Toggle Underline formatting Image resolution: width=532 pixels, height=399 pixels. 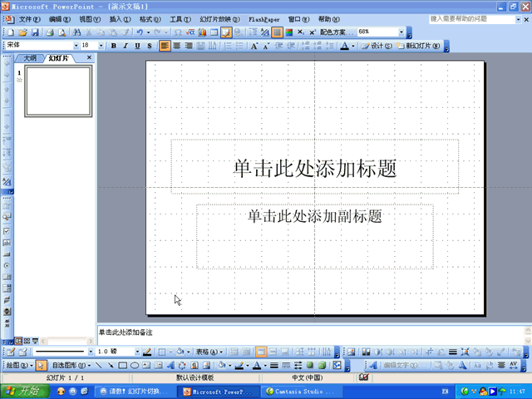click(x=137, y=46)
